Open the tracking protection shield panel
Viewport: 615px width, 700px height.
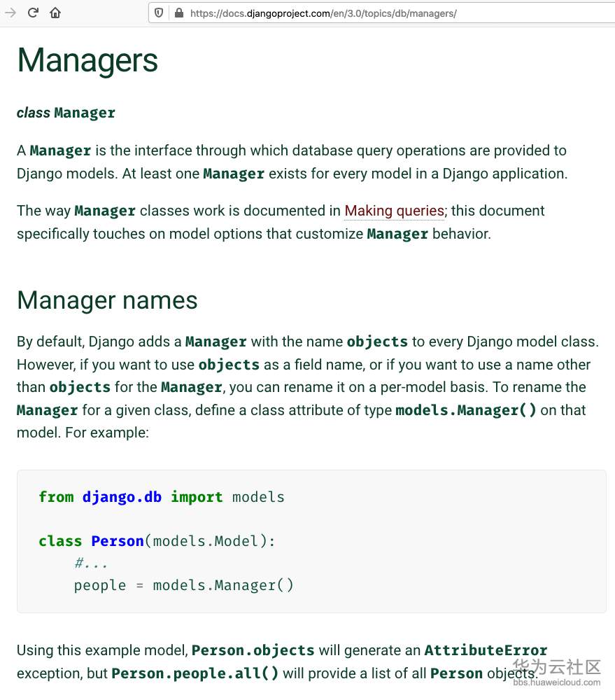pyautogui.click(x=159, y=13)
